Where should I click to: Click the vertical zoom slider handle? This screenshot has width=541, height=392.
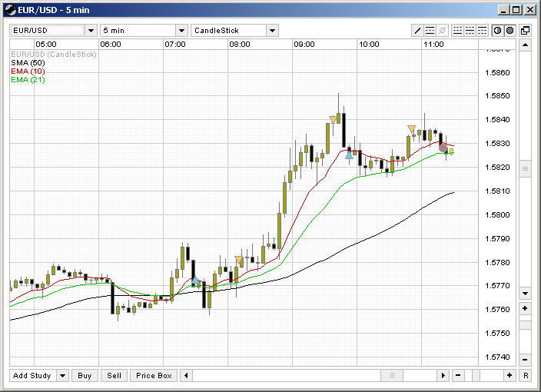point(525,325)
